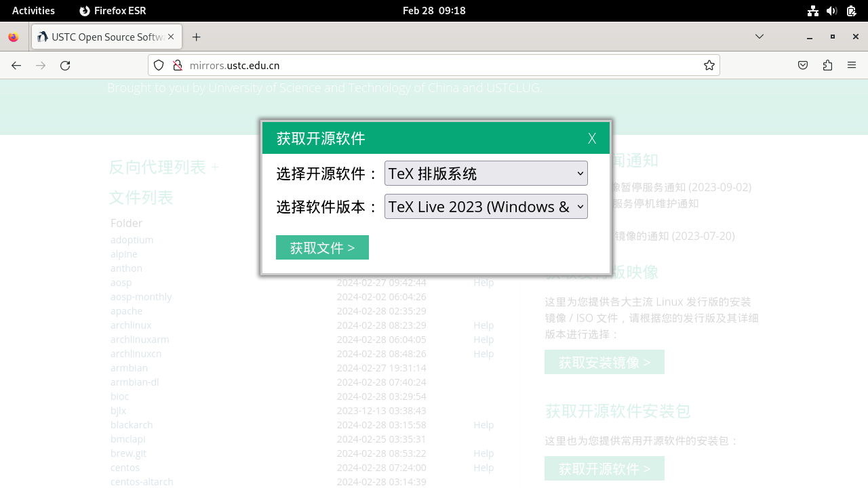Open the 选择开源软件 dropdown
This screenshot has width=868, height=488.
pos(486,174)
